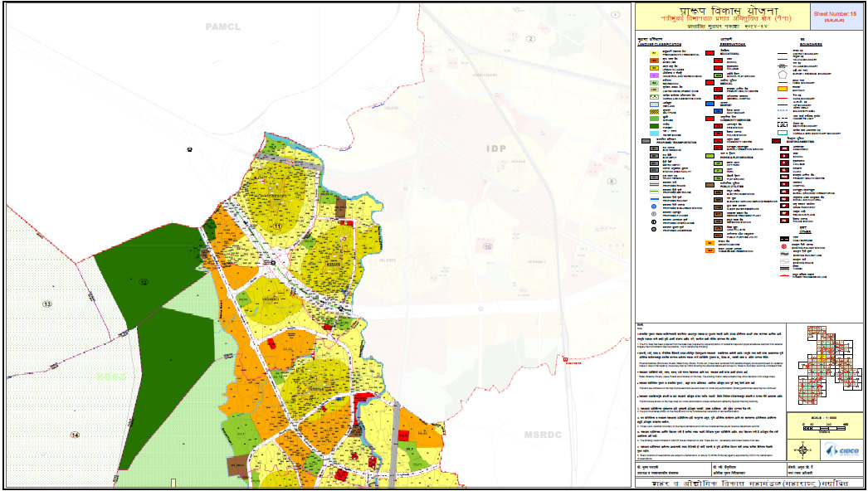Click the blue market legend swatch
Screen dimensions: 868x491
tap(710, 104)
